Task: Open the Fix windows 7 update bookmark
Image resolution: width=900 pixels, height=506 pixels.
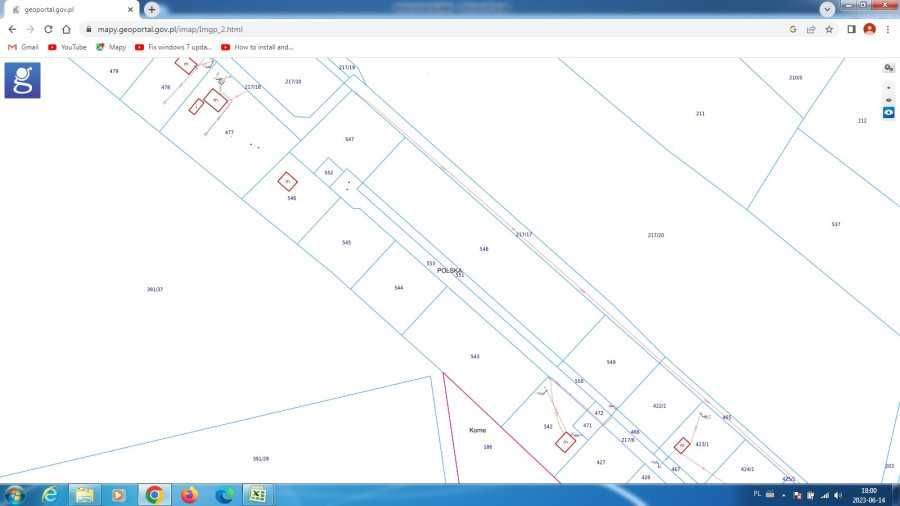Action: click(173, 47)
